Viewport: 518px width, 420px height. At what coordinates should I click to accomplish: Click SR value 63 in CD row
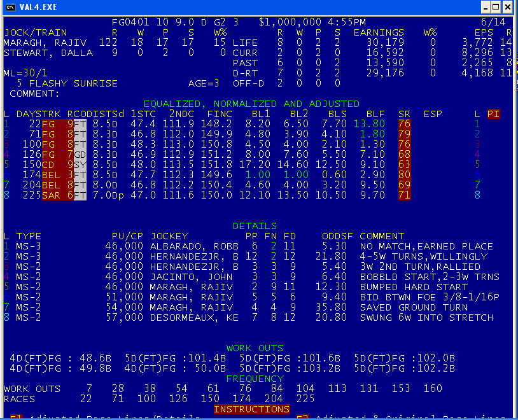tap(404, 165)
